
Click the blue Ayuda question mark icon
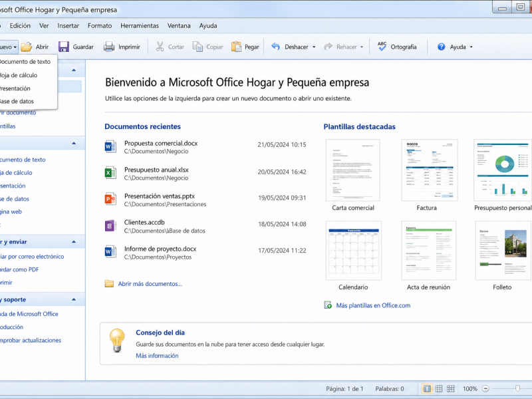tap(441, 47)
